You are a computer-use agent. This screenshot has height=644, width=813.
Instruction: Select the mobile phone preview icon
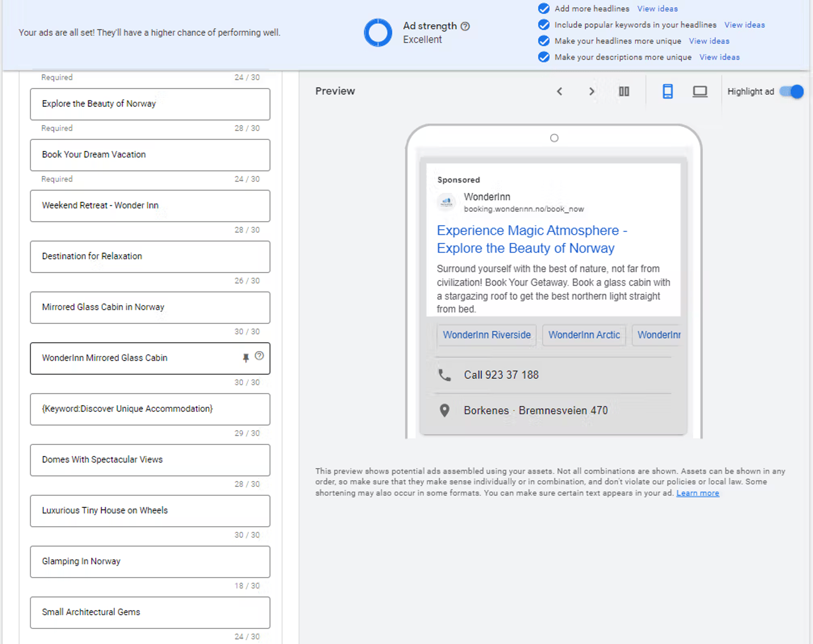(667, 91)
